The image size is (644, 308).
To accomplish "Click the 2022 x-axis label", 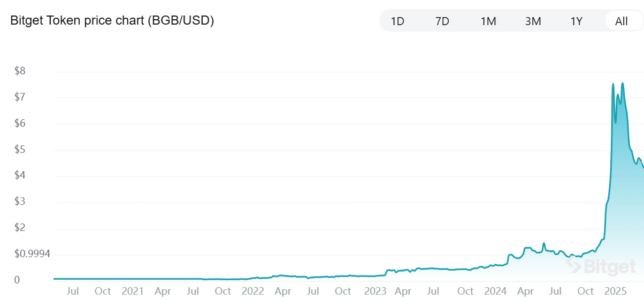I will (x=253, y=291).
